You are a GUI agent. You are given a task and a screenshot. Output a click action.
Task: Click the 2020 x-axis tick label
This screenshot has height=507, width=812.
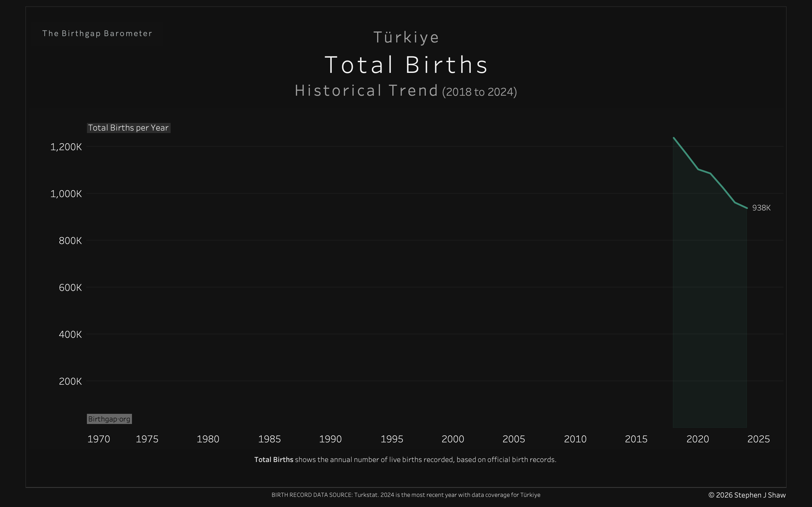pyautogui.click(x=697, y=439)
